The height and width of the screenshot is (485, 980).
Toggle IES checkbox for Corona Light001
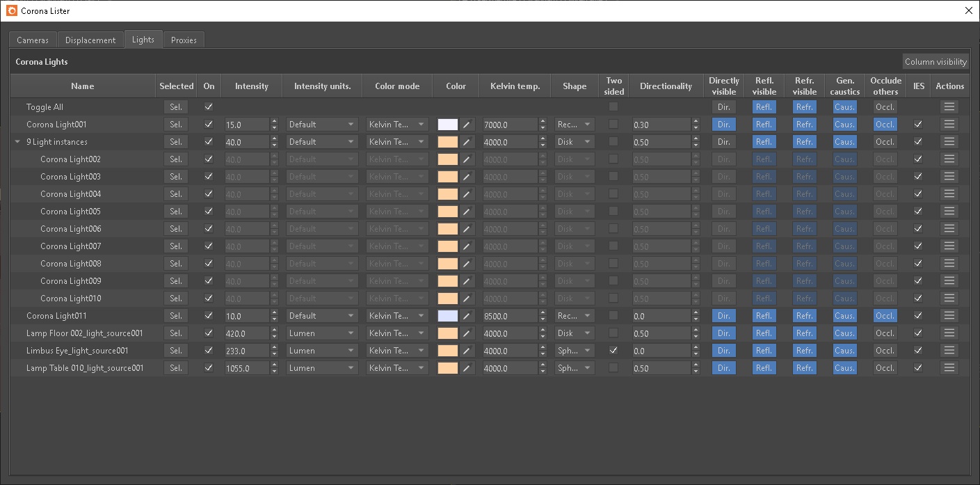(x=918, y=125)
